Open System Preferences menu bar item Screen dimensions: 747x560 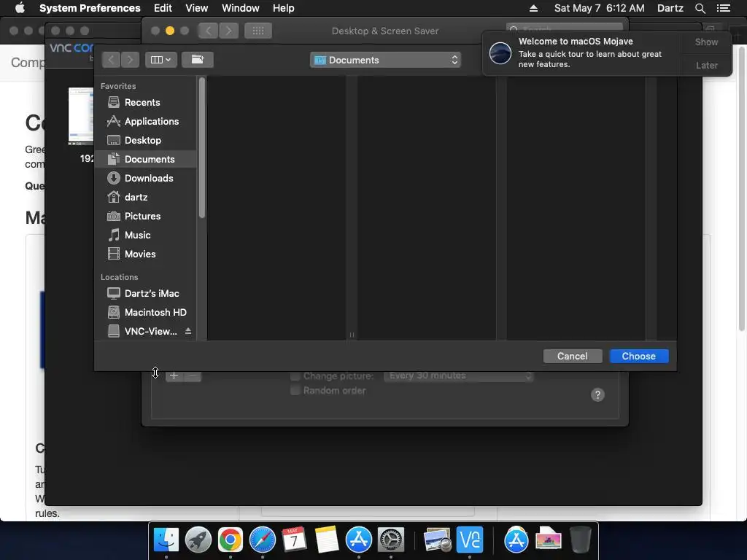(90, 8)
